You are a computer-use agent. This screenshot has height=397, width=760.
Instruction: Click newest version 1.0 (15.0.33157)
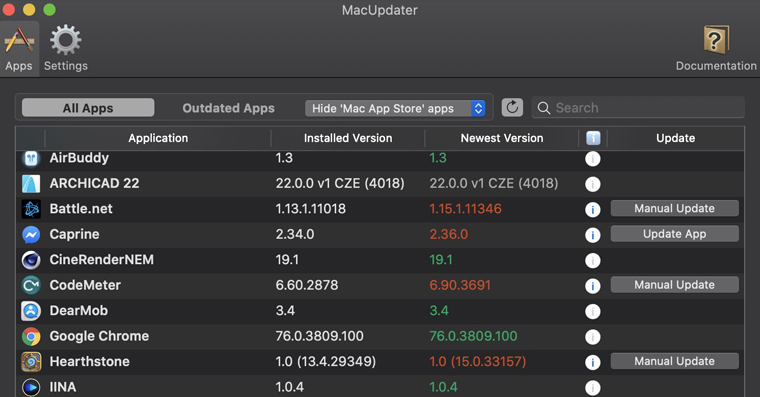tap(478, 362)
